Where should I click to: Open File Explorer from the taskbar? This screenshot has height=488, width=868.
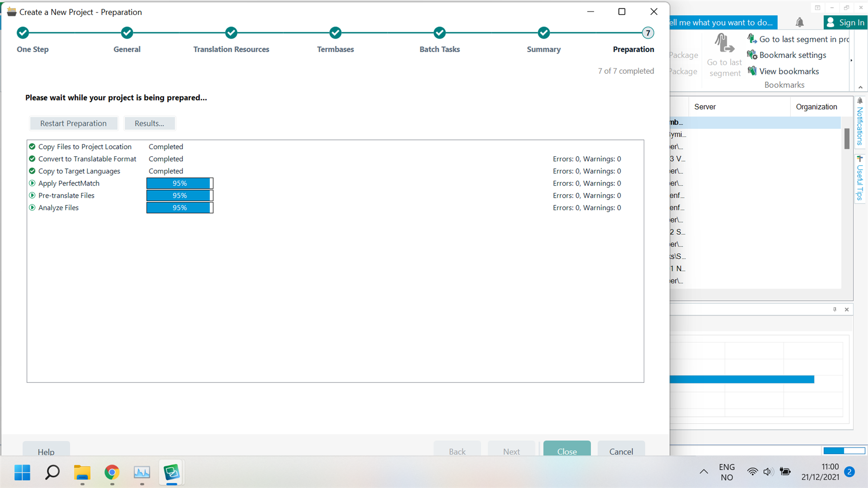pos(82,473)
